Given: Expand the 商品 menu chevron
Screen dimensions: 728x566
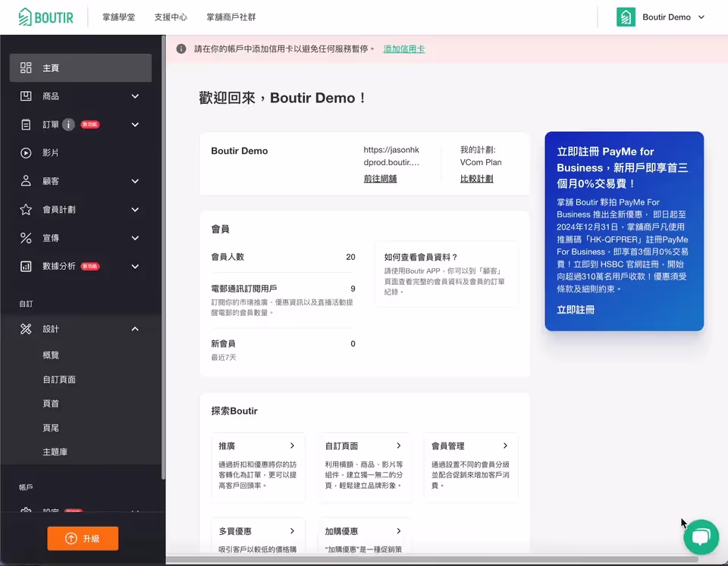Looking at the screenshot, I should pyautogui.click(x=135, y=96).
